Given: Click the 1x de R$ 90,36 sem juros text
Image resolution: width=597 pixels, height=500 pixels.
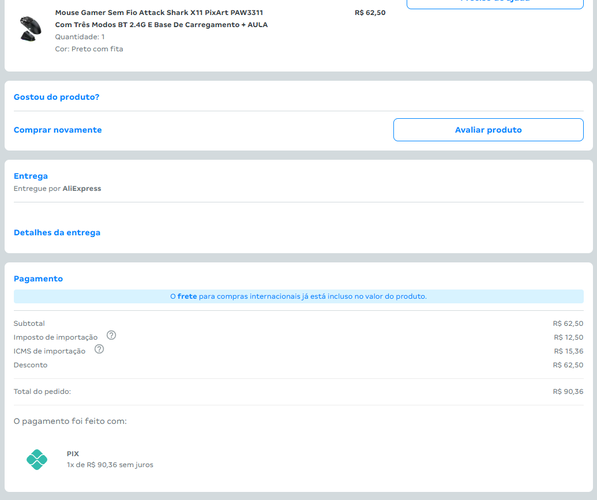Looking at the screenshot, I should pyautogui.click(x=110, y=465).
